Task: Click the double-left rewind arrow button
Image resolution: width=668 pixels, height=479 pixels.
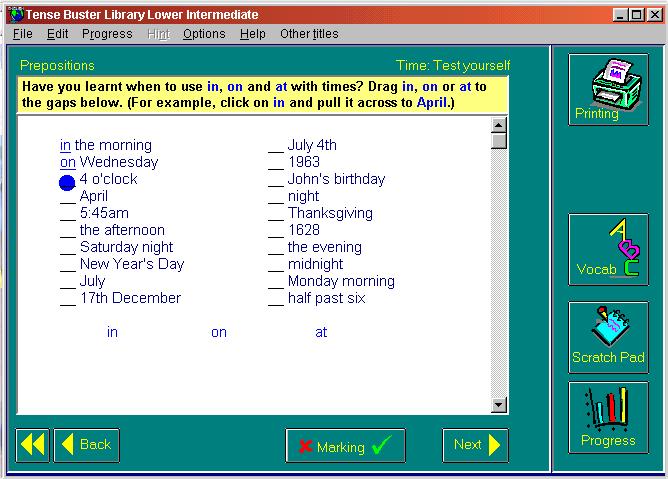Action: coord(32,445)
